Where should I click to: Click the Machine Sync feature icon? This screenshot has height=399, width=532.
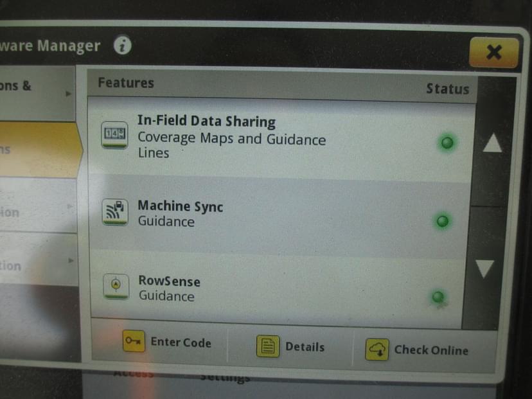[x=115, y=213]
